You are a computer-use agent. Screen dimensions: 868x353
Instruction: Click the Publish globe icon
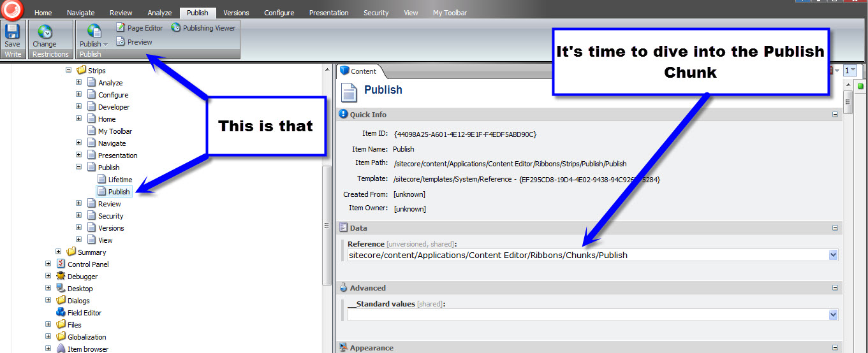coord(94,31)
